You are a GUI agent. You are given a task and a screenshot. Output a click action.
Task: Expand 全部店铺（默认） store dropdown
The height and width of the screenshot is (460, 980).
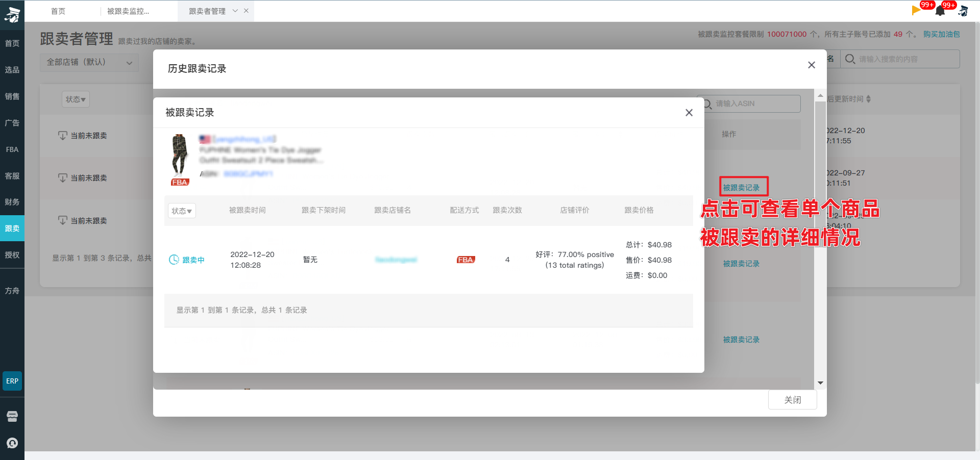tap(89, 62)
